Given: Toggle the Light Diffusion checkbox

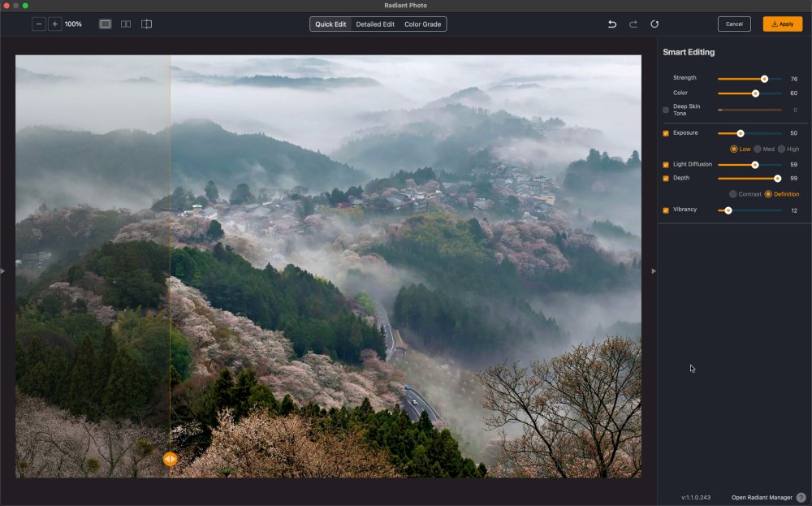Looking at the screenshot, I should coord(666,165).
